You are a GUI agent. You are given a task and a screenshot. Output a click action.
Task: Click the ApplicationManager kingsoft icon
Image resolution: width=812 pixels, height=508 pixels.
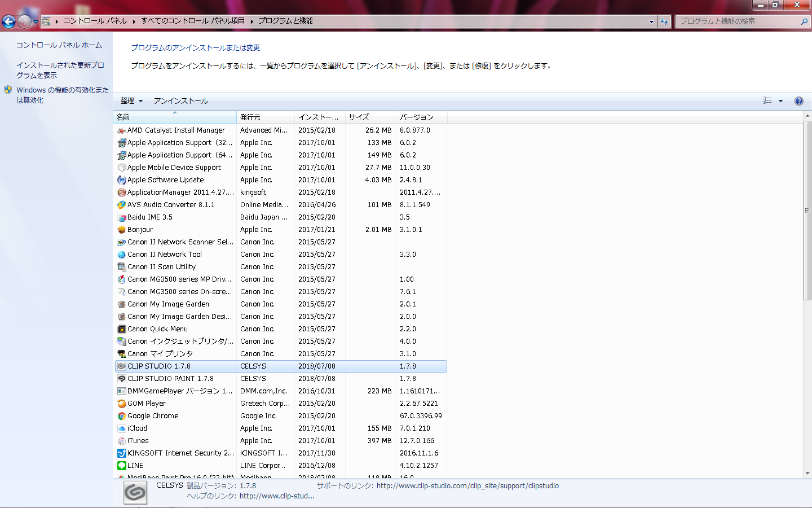click(x=121, y=192)
